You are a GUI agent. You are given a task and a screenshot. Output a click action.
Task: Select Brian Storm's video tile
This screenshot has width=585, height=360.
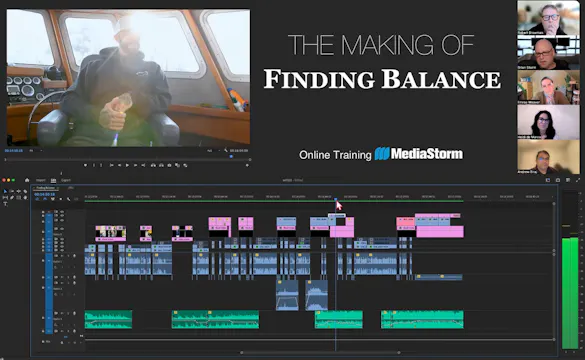548,52
